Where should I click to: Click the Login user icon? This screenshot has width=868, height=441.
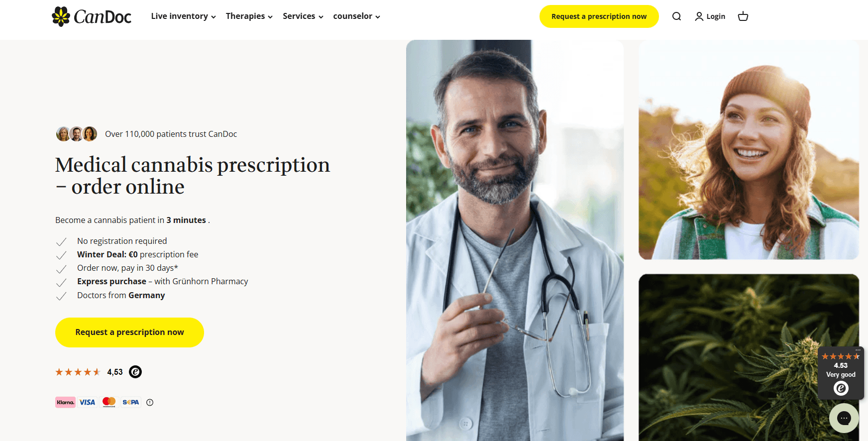pyautogui.click(x=699, y=16)
